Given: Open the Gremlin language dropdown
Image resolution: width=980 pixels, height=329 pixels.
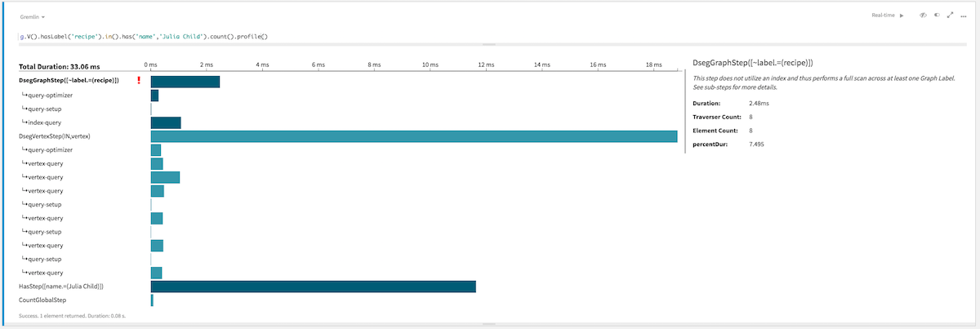Looking at the screenshot, I should point(33,16).
